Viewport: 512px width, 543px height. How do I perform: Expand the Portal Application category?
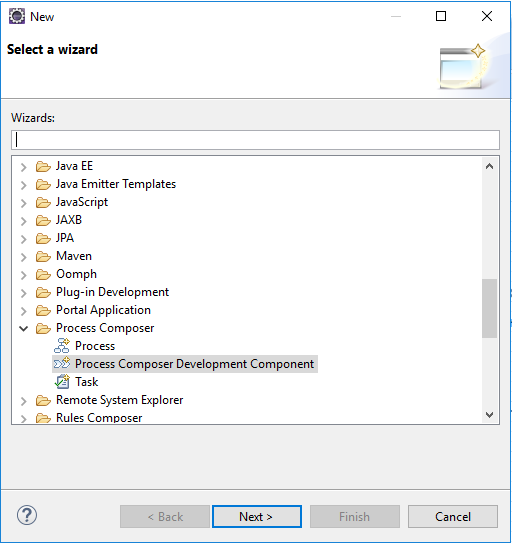23,311
